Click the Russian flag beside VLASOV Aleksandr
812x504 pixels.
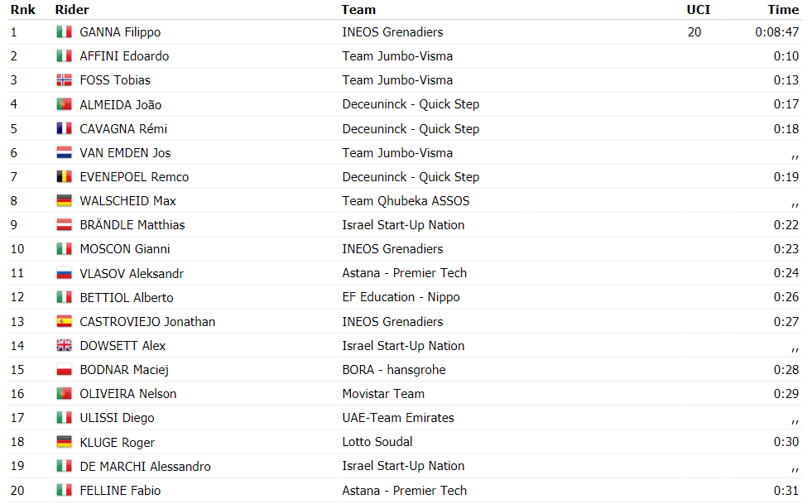[x=65, y=273]
